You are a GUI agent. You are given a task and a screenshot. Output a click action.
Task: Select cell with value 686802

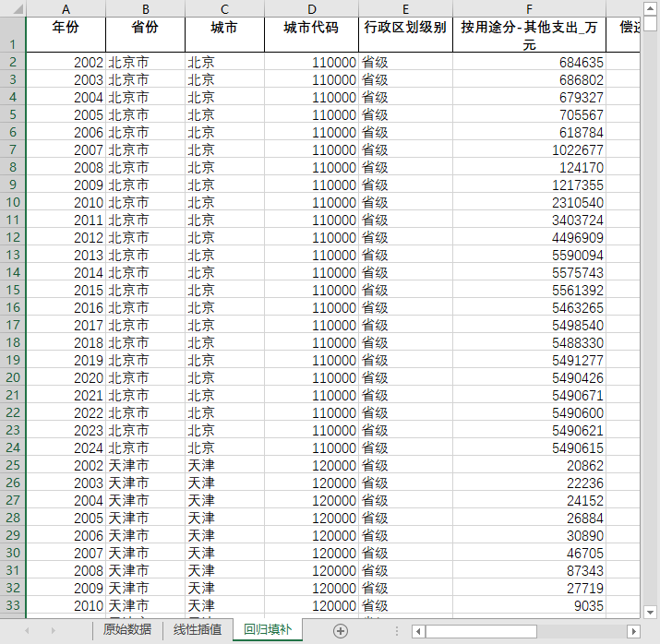(530, 80)
